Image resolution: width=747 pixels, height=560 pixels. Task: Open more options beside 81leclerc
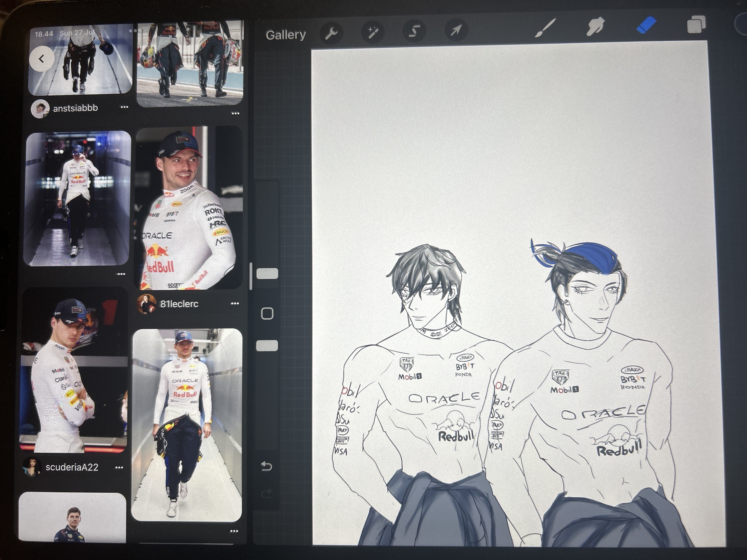tap(235, 304)
